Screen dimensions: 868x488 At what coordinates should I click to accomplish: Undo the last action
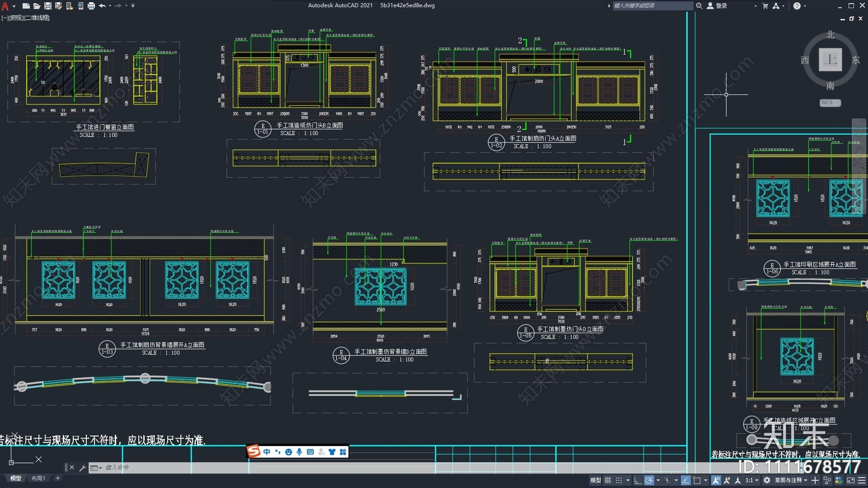click(102, 5)
